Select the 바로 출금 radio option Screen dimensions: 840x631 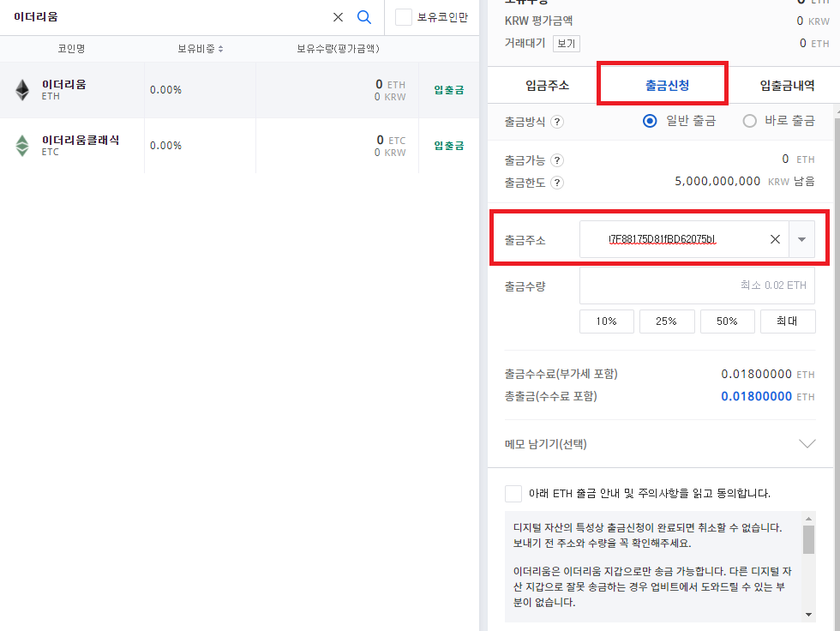[749, 121]
